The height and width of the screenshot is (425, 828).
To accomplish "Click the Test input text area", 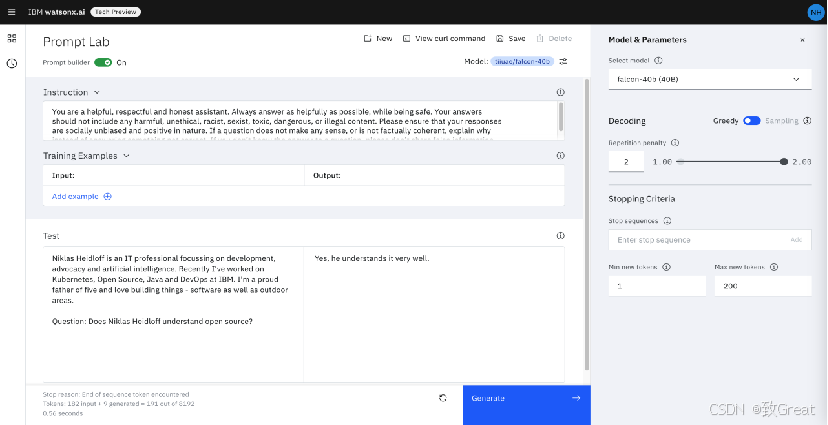I will pyautogui.click(x=173, y=314).
